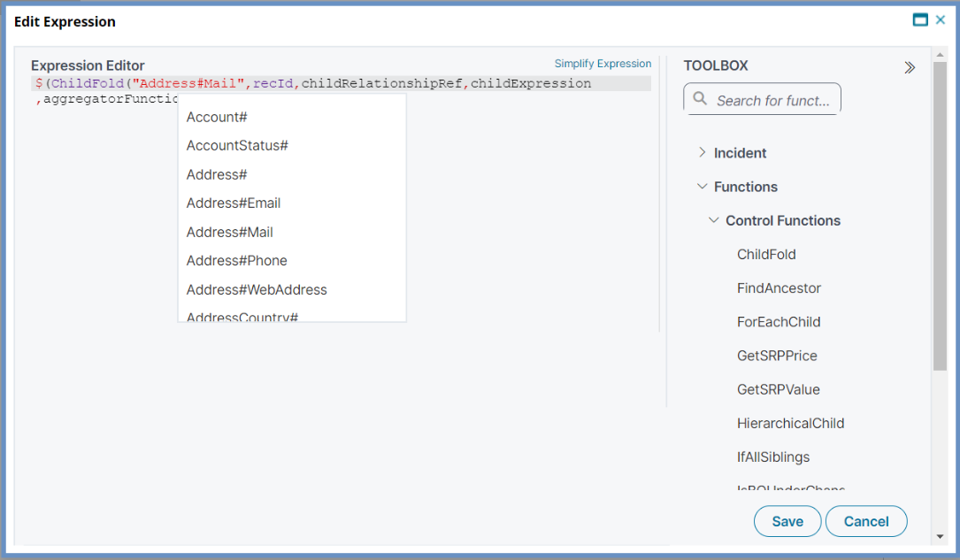Select Address#Phone from suggestions
Screen dimensions: 960x560
tap(236, 260)
